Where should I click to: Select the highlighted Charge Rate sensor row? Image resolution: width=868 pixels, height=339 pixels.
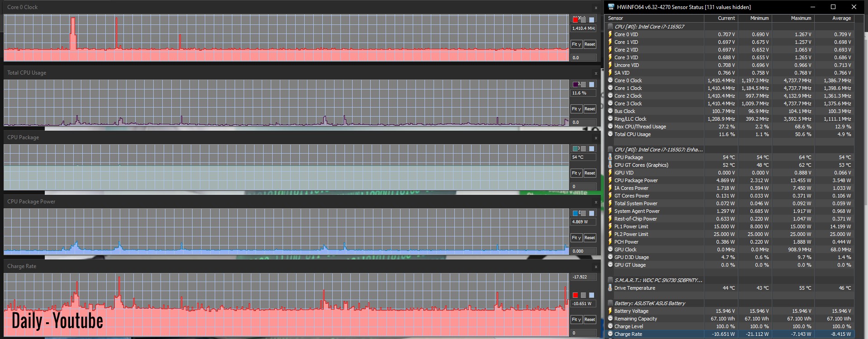click(x=730, y=334)
